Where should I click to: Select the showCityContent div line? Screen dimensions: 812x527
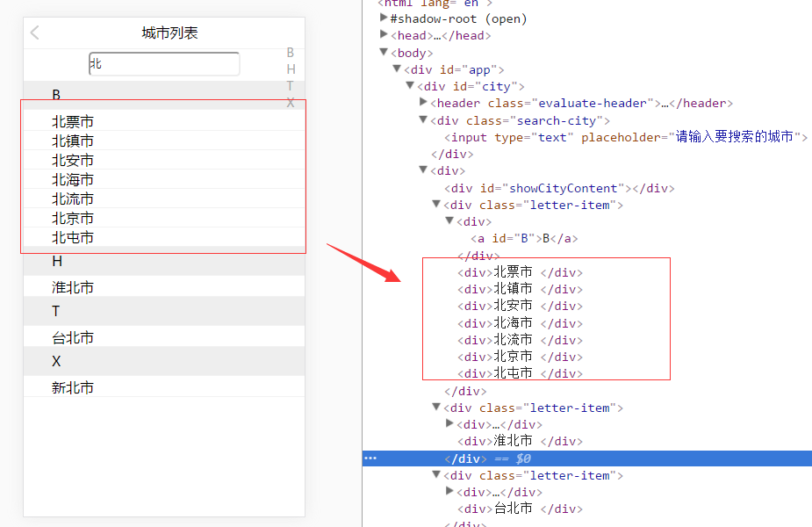click(559, 188)
